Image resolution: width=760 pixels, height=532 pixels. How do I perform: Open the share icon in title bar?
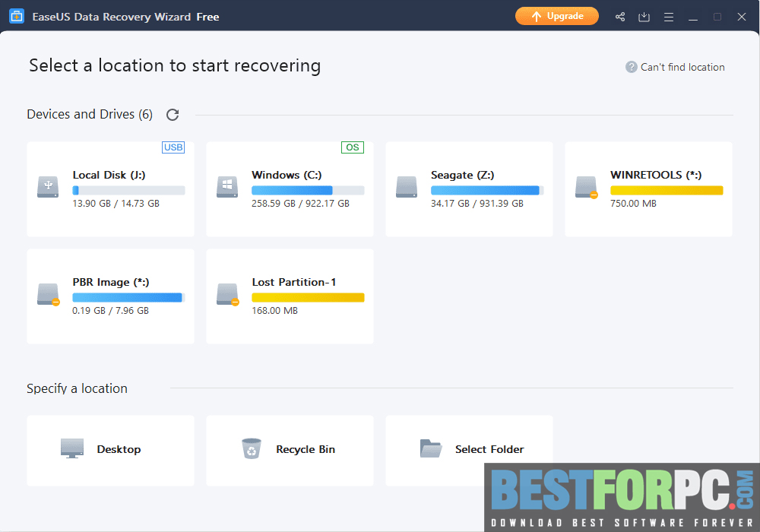[620, 17]
